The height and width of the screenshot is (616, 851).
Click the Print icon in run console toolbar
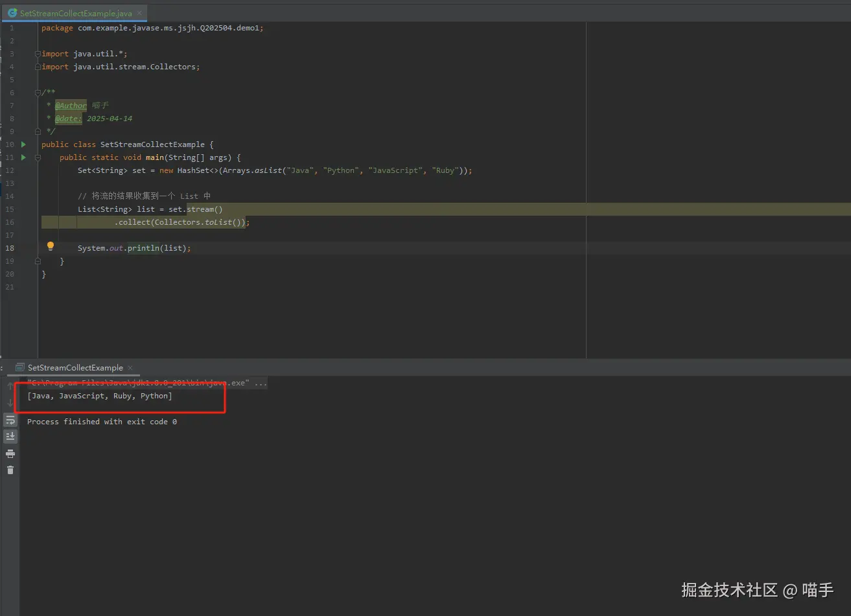tap(10, 453)
